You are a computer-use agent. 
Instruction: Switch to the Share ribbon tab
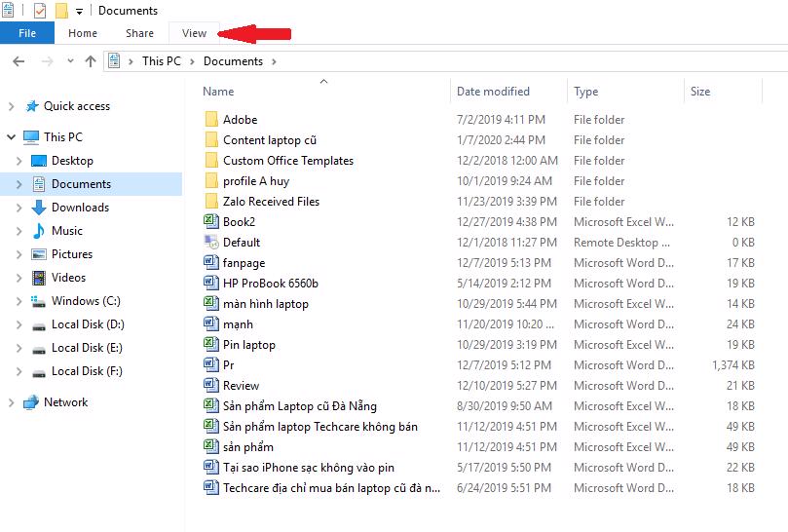[139, 33]
